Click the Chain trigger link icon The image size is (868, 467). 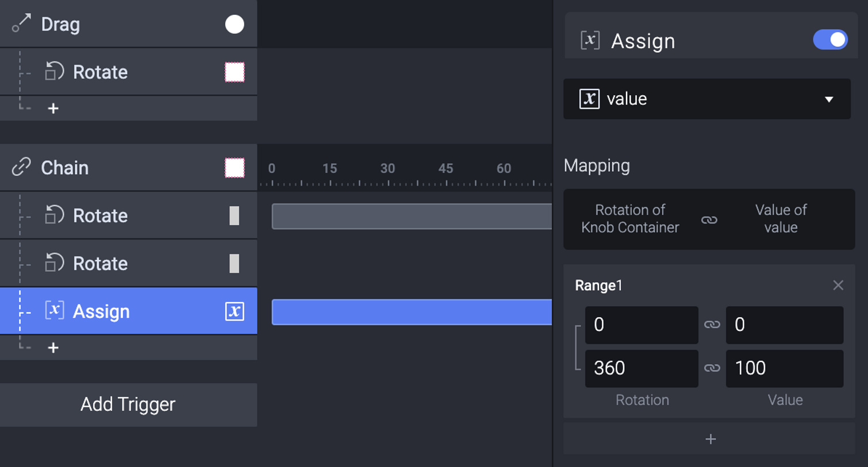21,167
